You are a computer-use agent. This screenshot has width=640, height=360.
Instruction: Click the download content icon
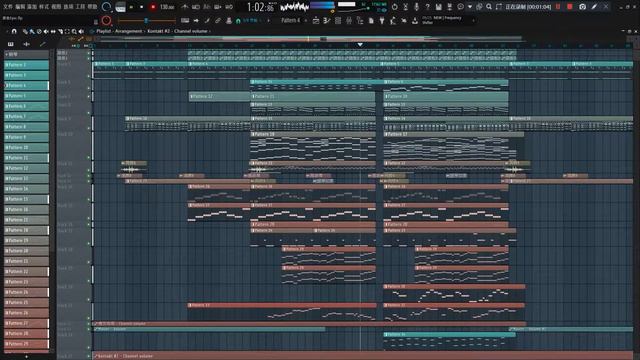[x=415, y=20]
